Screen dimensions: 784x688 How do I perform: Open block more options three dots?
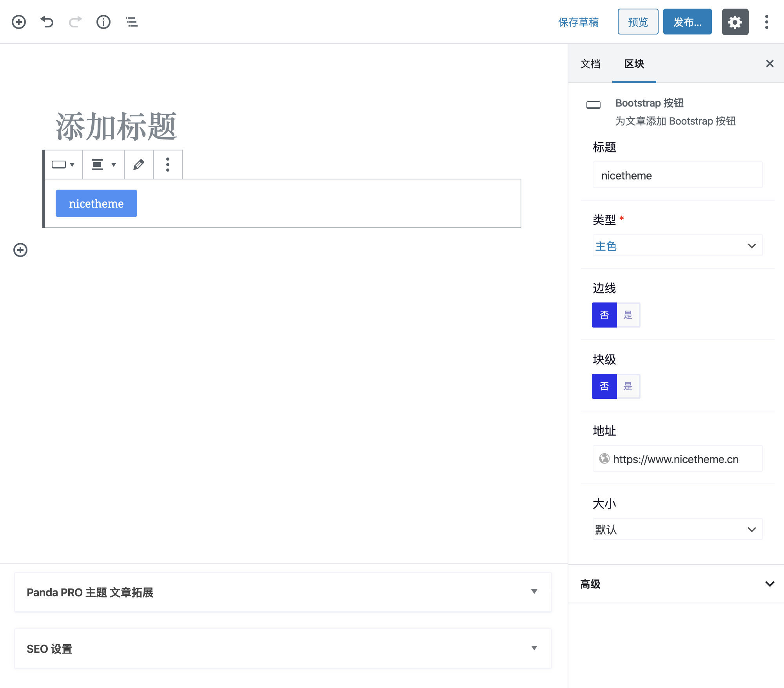click(168, 165)
